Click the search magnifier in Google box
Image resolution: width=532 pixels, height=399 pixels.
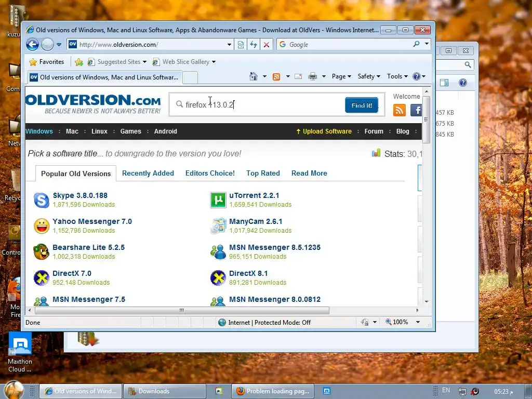[416, 44]
